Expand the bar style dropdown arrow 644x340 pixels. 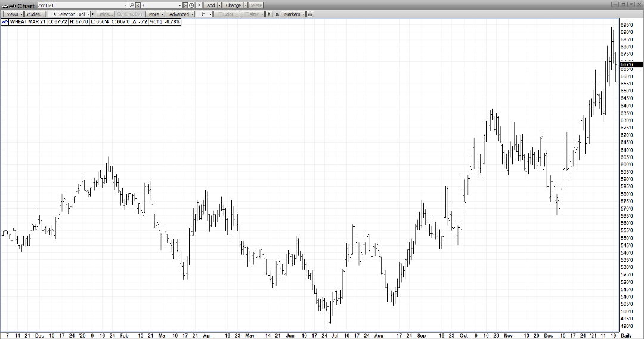[210, 14]
